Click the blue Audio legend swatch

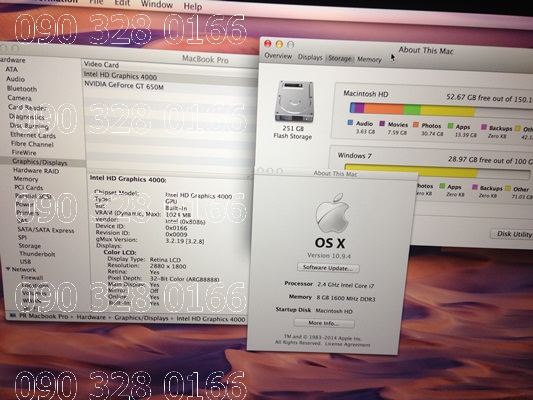[350, 123]
